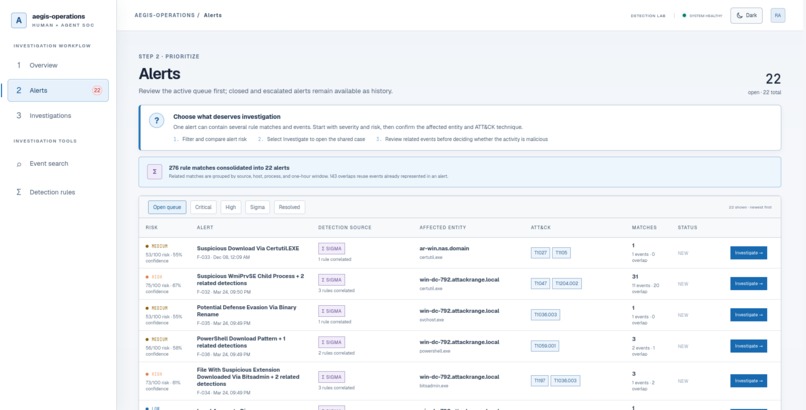The height and width of the screenshot is (410, 806).
Task: Click the Alert column header
Action: pyautogui.click(x=205, y=228)
